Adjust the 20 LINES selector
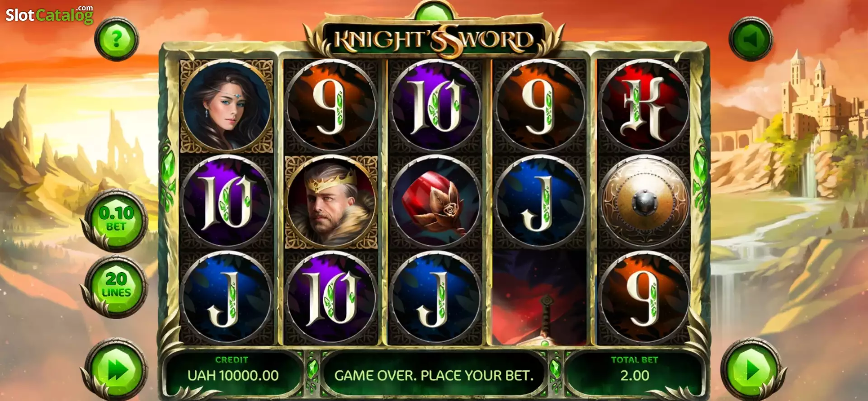 coord(117,286)
